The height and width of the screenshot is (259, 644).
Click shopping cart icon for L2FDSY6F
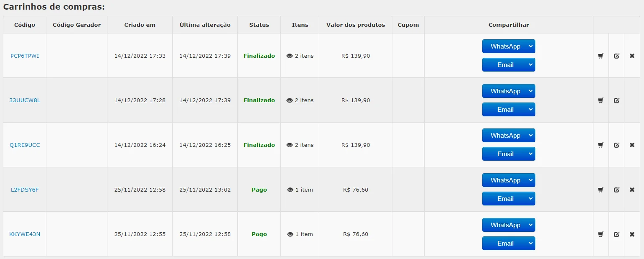(601, 190)
